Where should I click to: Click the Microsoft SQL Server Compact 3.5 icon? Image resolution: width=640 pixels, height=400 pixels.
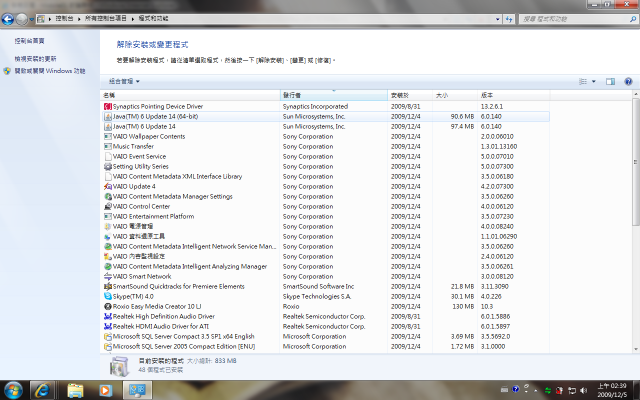click(x=108, y=336)
